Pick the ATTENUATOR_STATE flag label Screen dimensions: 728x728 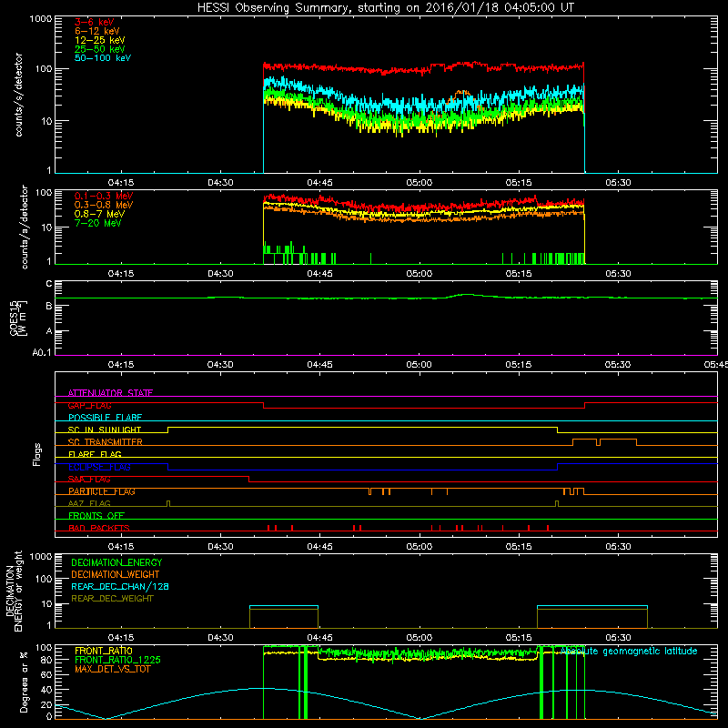pos(110,393)
